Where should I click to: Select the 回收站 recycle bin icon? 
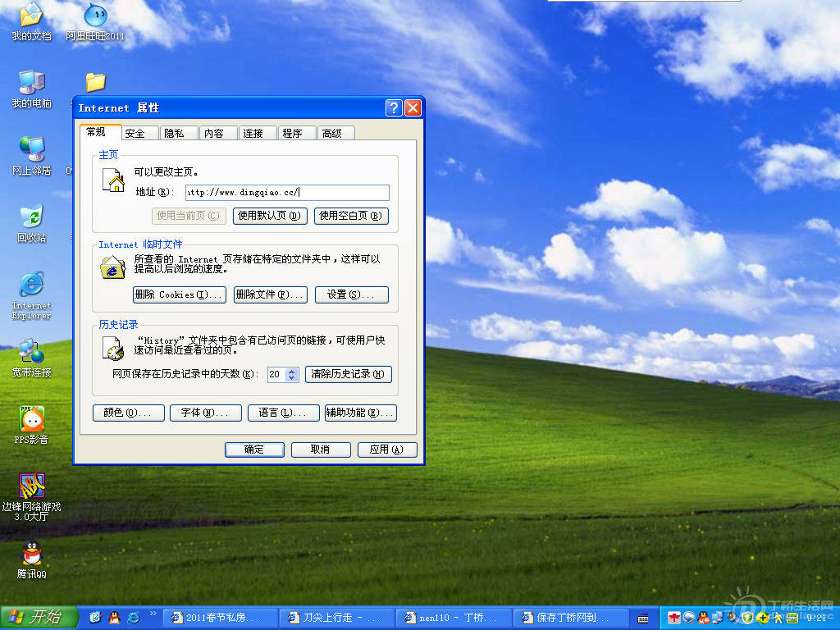coord(31,217)
